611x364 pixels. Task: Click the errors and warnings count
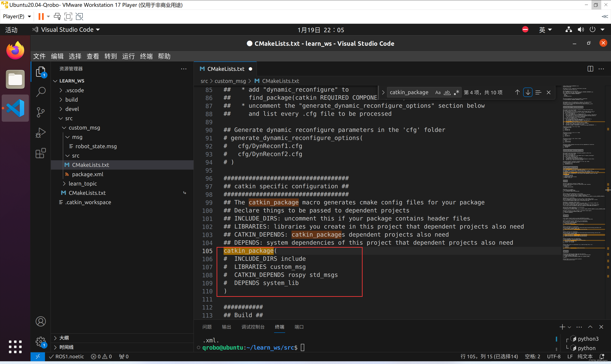pyautogui.click(x=101, y=356)
